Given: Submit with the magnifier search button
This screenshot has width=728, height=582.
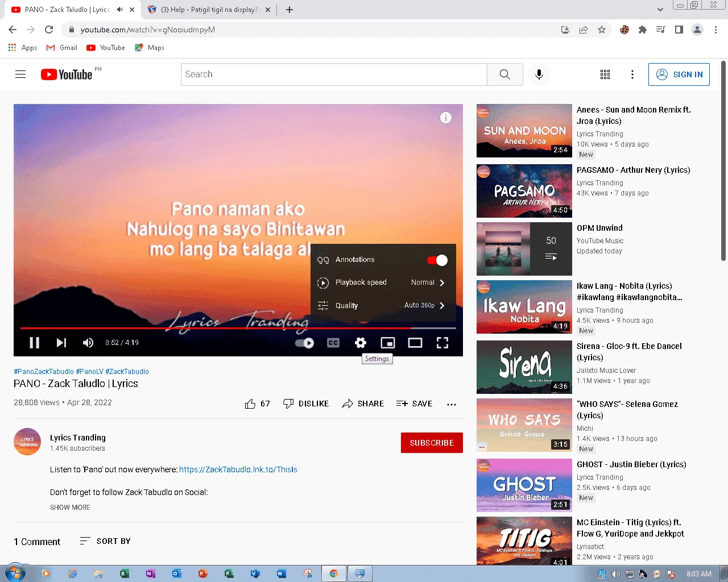Looking at the screenshot, I should pos(505,74).
